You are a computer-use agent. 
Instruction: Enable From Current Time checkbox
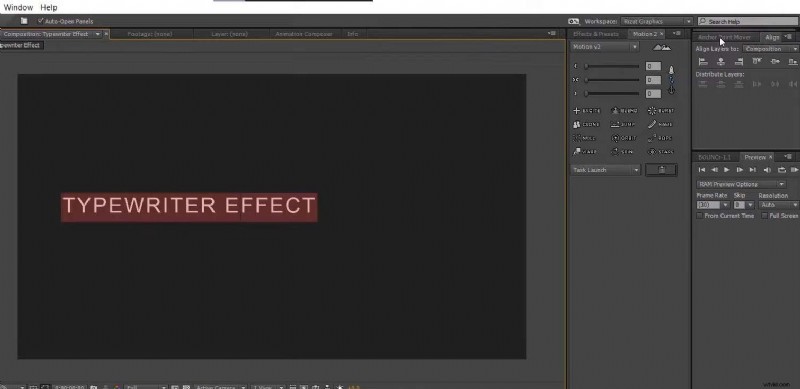click(x=699, y=216)
